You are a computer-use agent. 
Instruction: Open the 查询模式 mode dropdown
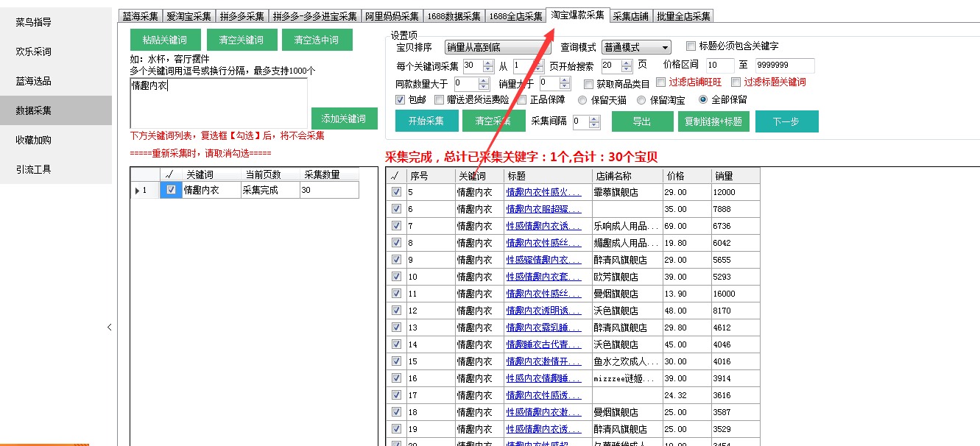636,46
